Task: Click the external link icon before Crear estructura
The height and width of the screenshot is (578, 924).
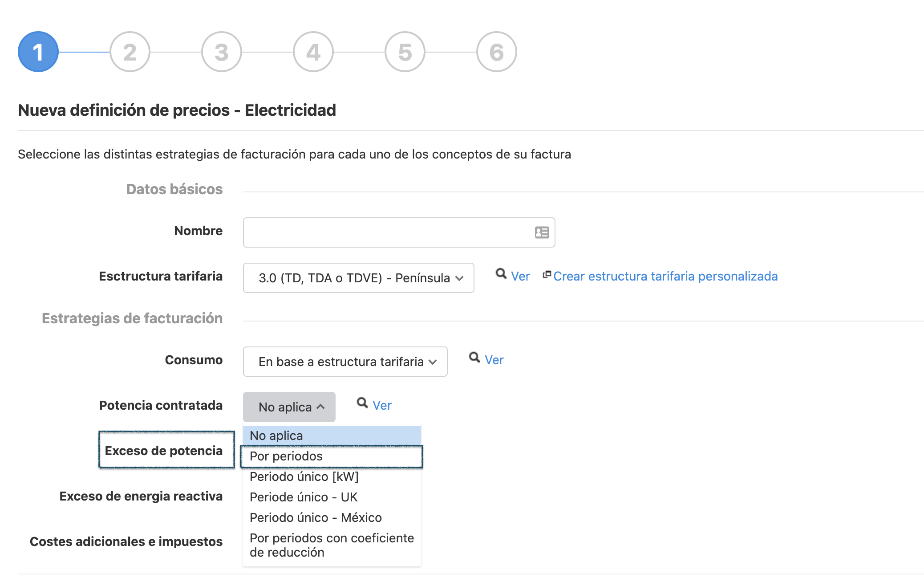Action: [x=547, y=275]
